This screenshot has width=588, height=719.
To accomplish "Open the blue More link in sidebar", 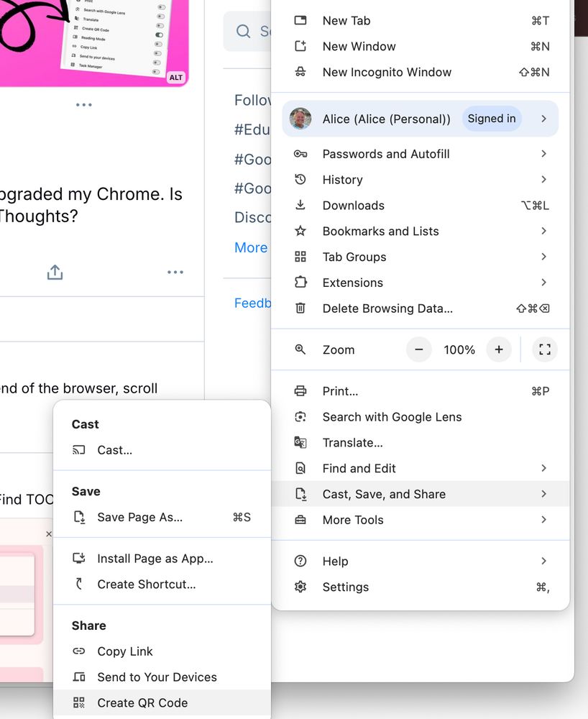I will click(251, 247).
